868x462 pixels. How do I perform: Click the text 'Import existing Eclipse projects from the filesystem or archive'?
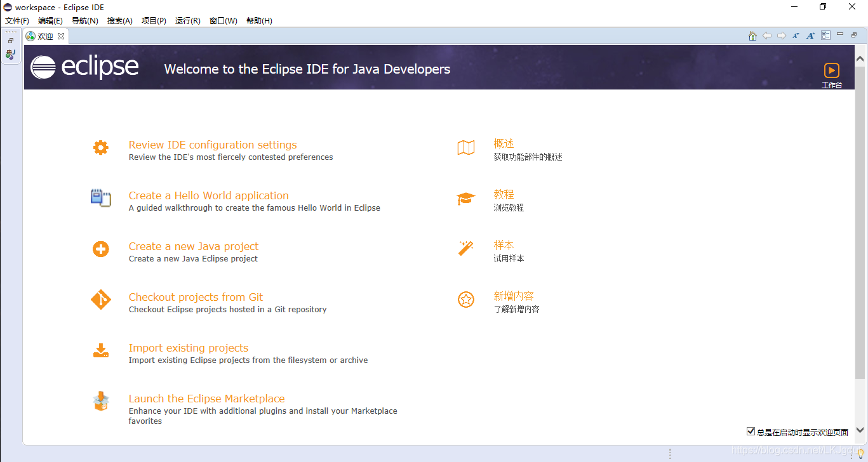point(248,360)
